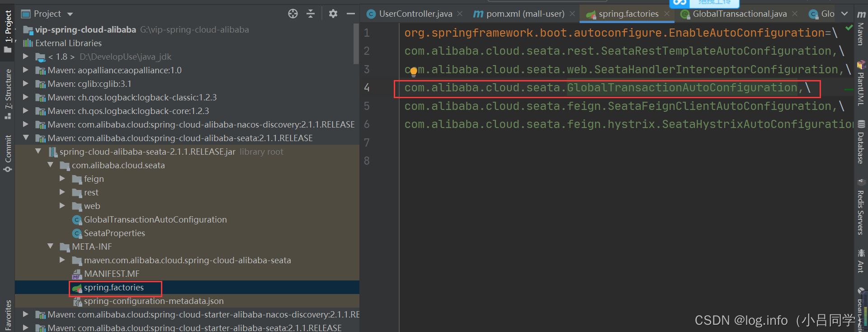Close the GlobalTransactional.java tab

795,14
